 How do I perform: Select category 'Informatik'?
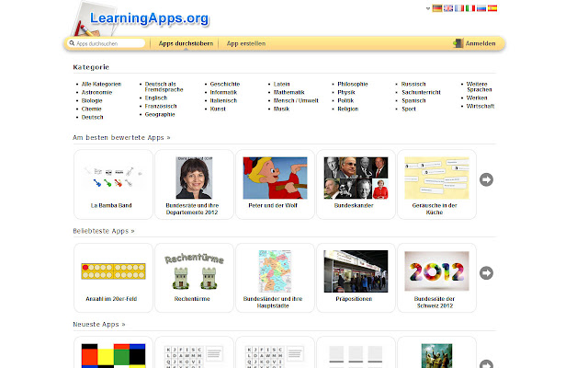pyautogui.click(x=223, y=92)
